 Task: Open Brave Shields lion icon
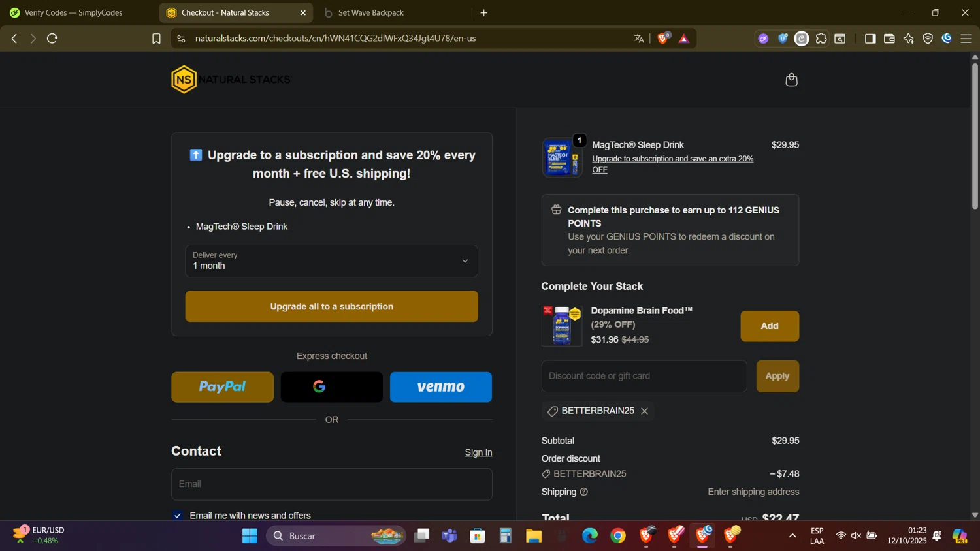663,39
